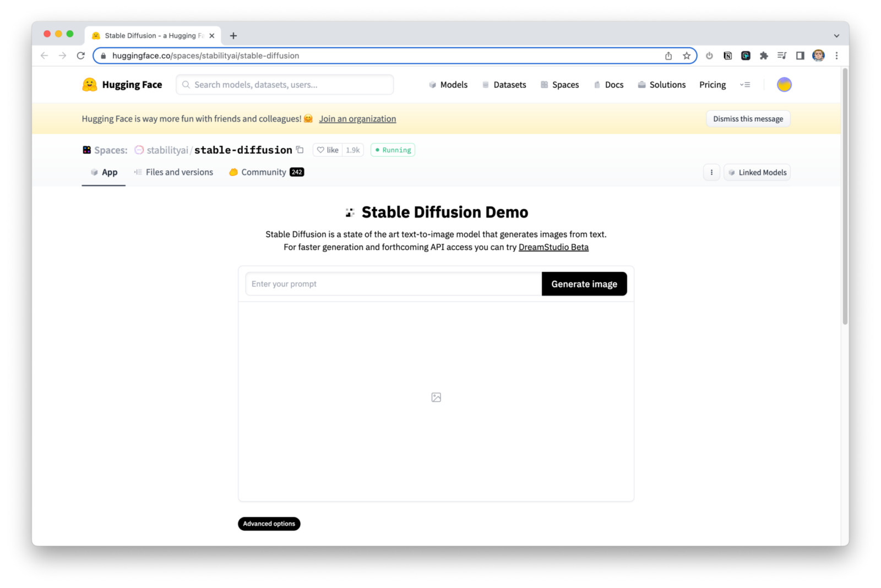Focus the Search models, datasets, users field

coord(285,85)
